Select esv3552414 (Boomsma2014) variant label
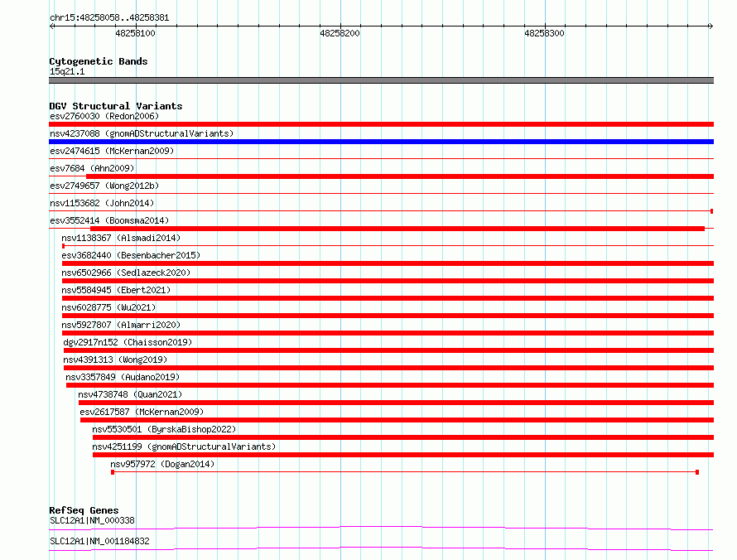The image size is (737, 560). coord(109,220)
